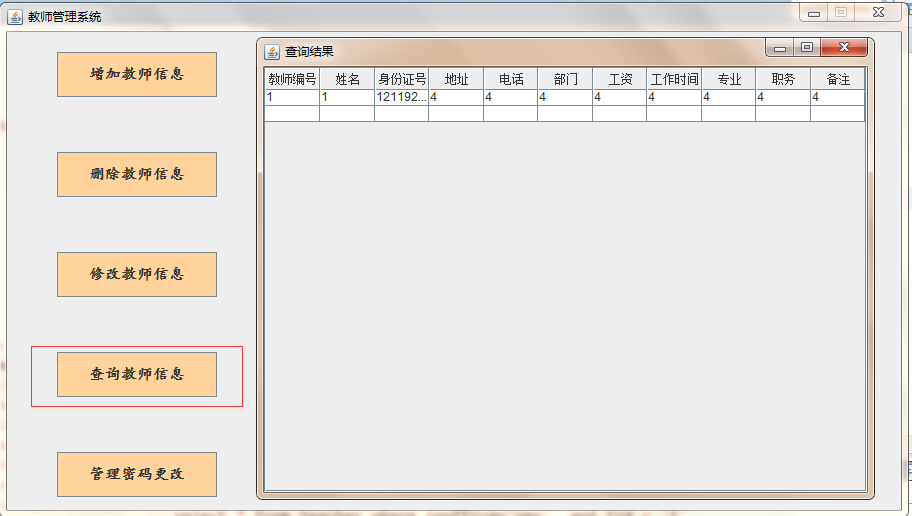
Task: Open 管理密码更改 button
Action: pos(137,475)
